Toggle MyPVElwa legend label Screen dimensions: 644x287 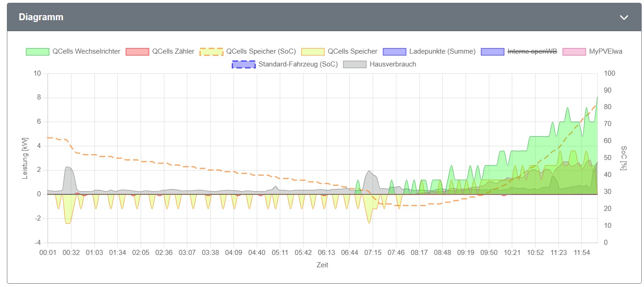[x=606, y=51]
